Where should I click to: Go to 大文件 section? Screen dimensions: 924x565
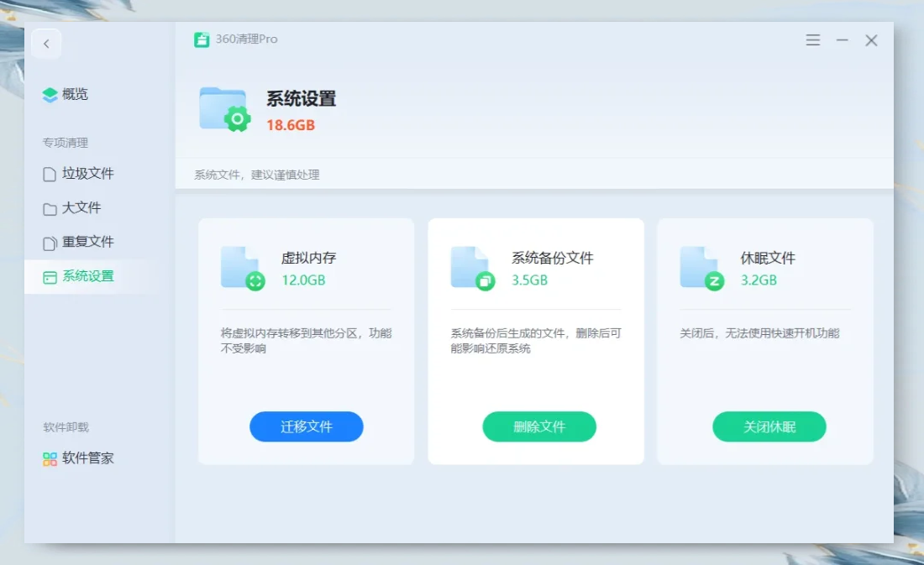[81, 208]
